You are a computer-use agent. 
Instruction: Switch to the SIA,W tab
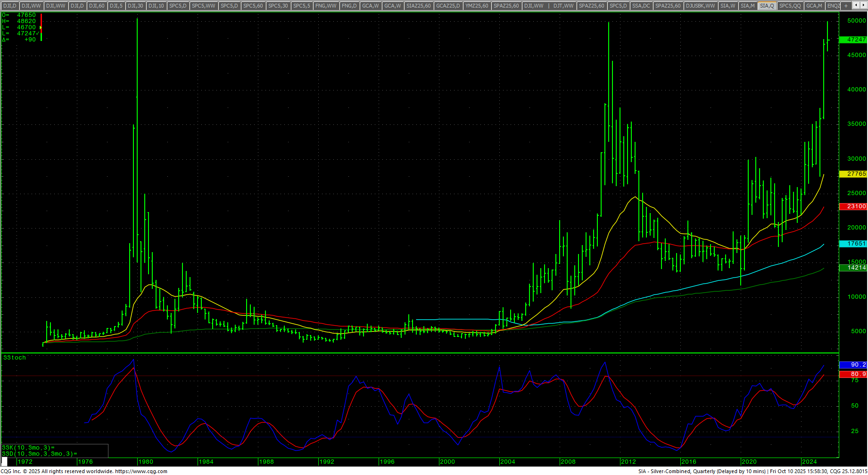click(727, 6)
